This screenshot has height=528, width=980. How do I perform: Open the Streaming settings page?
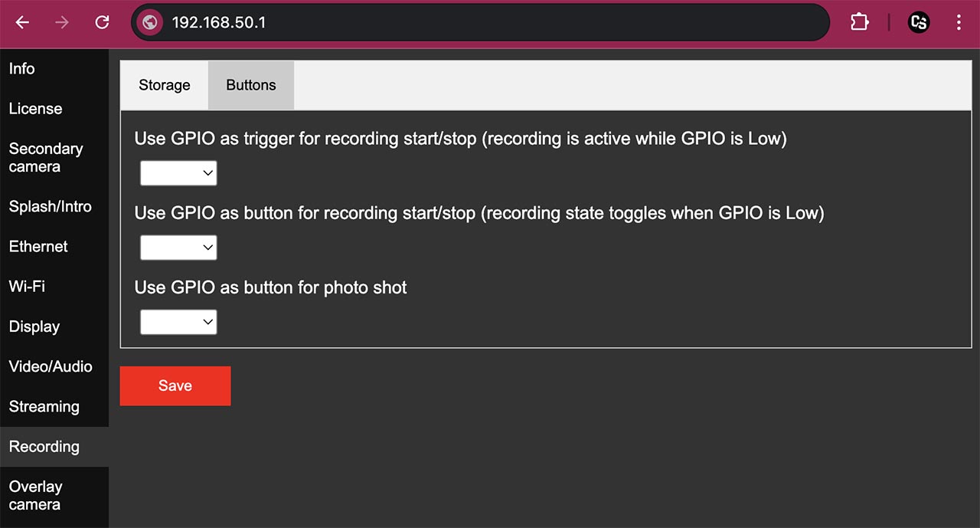(44, 407)
